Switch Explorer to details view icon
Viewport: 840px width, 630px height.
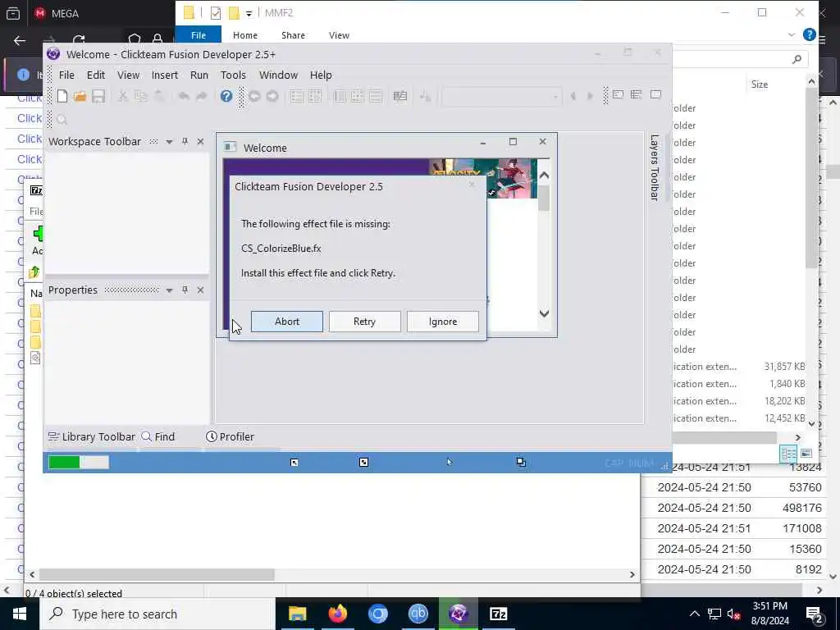pyautogui.click(x=788, y=454)
